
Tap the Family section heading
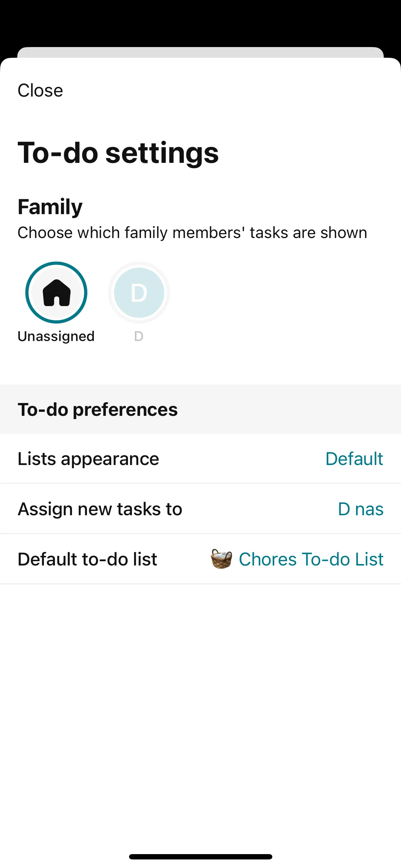coord(50,207)
